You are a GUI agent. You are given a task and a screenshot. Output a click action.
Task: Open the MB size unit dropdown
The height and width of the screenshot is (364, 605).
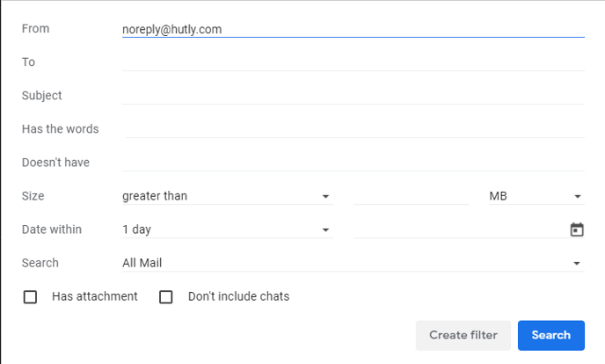536,196
